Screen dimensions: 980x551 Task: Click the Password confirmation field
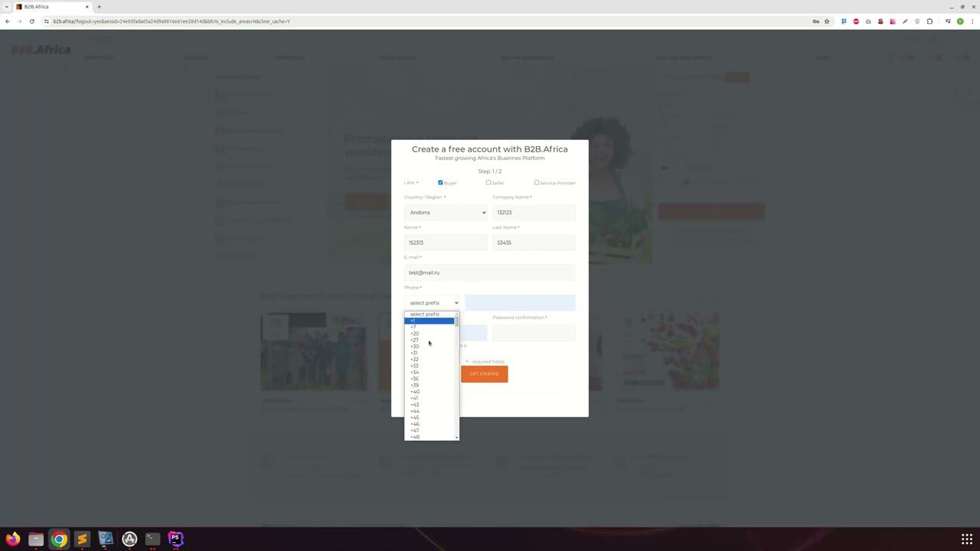534,333
